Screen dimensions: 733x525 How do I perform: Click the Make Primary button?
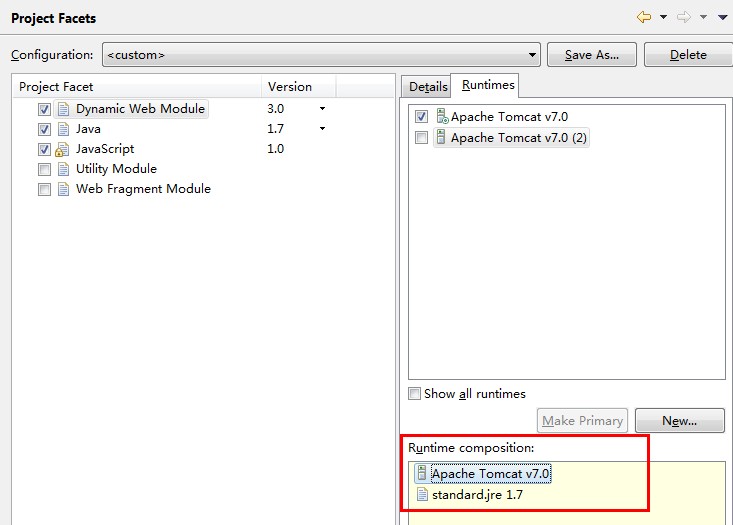pos(582,421)
